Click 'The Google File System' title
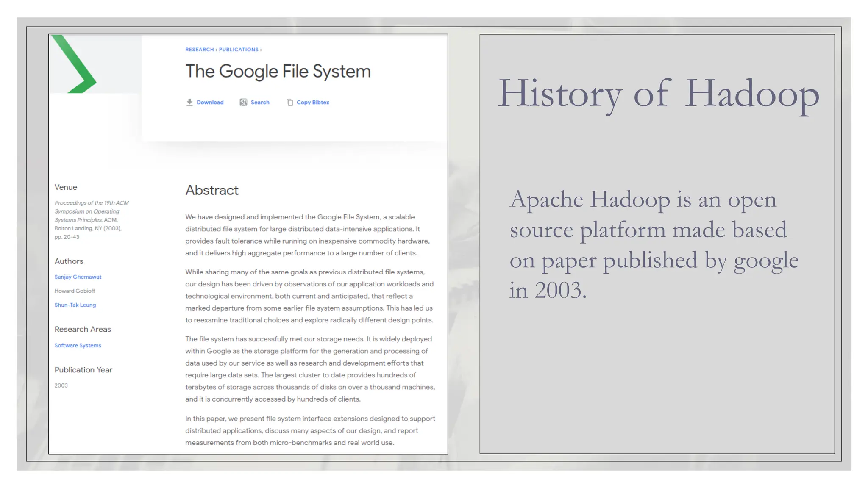The height and width of the screenshot is (488, 868). pyautogui.click(x=278, y=71)
